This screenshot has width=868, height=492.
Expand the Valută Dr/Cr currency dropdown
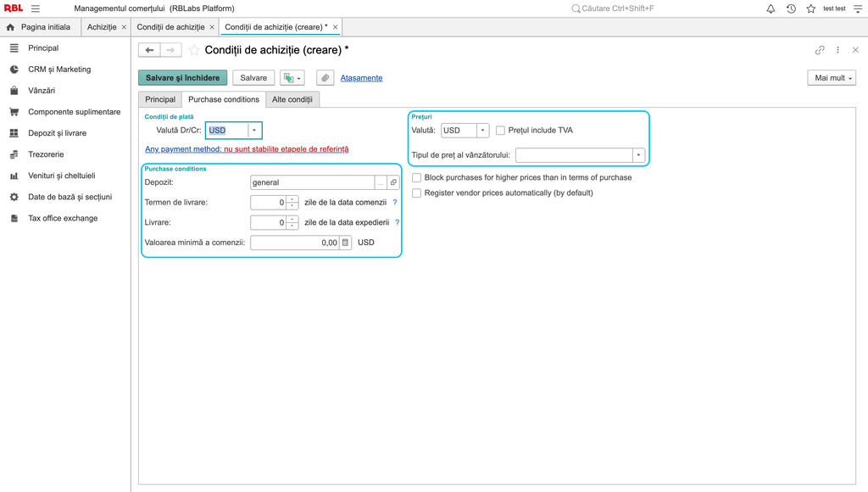click(x=254, y=131)
